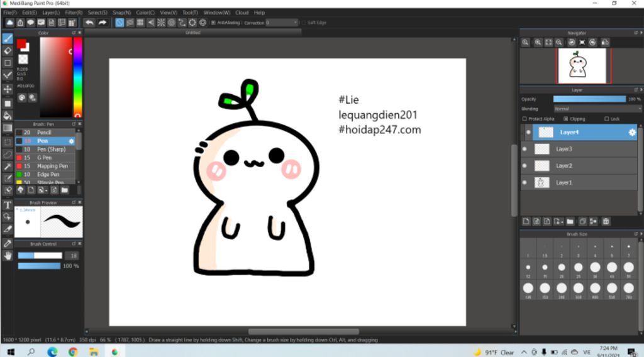Click zoom out icon in Navigator
The height and width of the screenshot is (357, 644).
(x=559, y=42)
